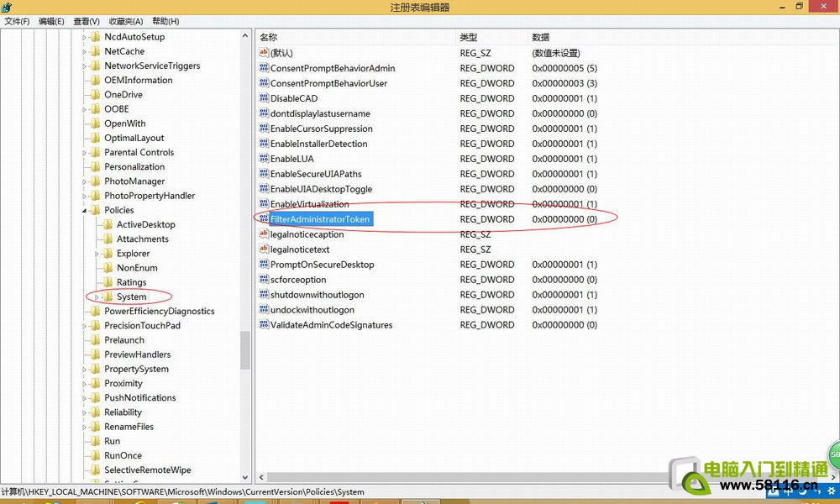840x504 pixels.
Task: Click the tree scrollbar up arrow
Action: pyautogui.click(x=245, y=36)
